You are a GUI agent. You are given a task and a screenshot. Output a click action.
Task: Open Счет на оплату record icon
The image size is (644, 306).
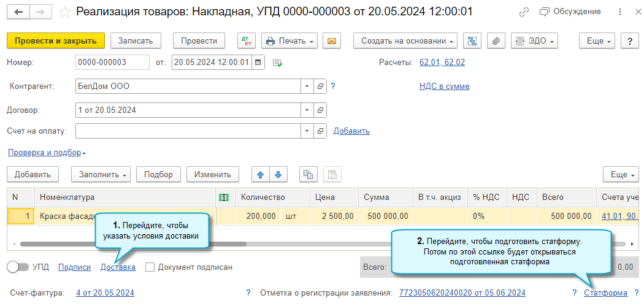[x=320, y=131]
